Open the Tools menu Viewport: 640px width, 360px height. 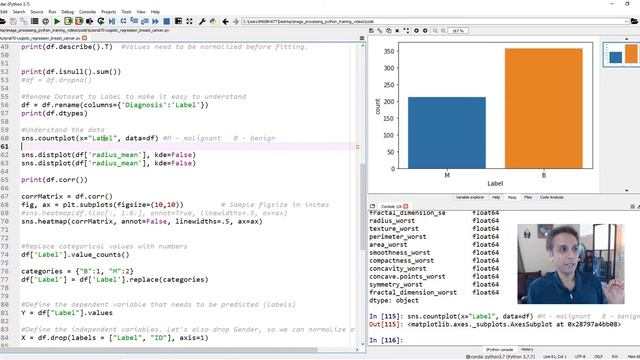click(x=127, y=12)
